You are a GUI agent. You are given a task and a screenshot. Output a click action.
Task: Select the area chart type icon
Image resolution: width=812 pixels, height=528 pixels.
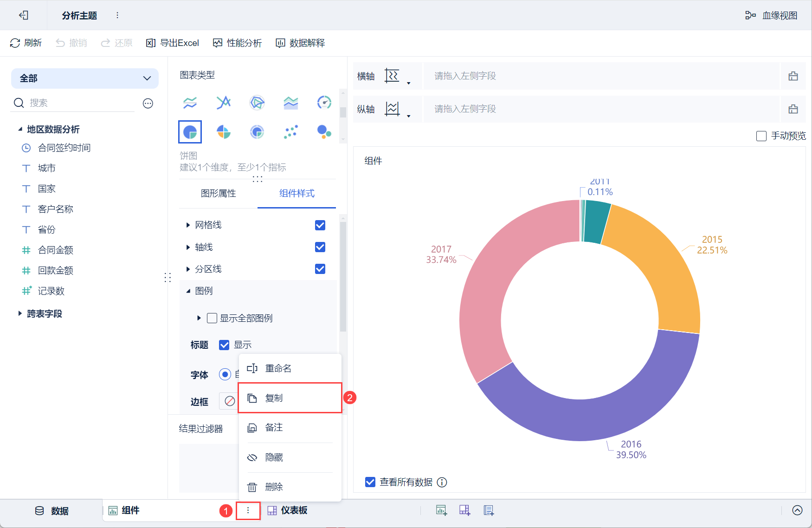(x=291, y=102)
